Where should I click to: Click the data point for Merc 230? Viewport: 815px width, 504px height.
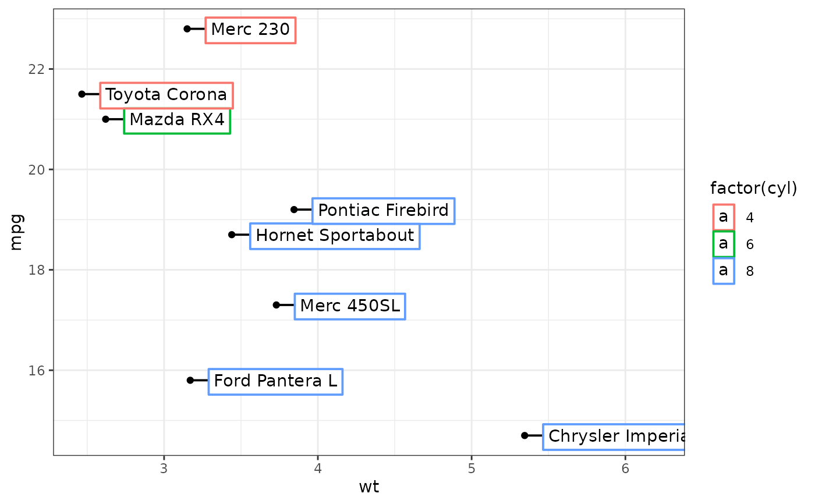(187, 29)
